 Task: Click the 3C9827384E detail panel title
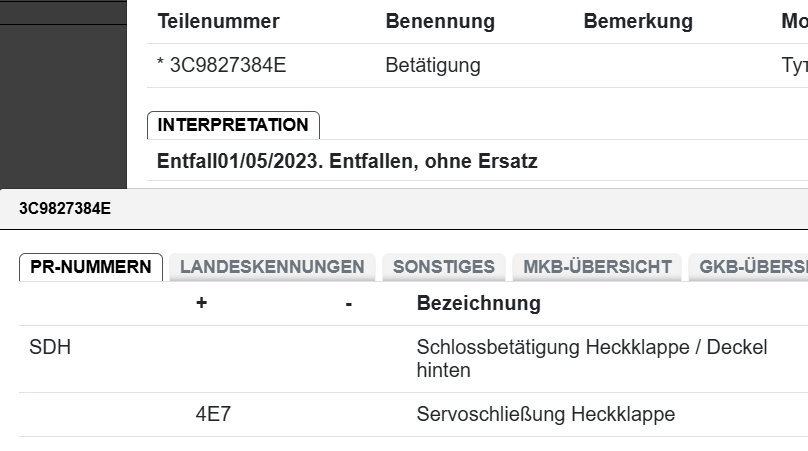pyautogui.click(x=65, y=208)
